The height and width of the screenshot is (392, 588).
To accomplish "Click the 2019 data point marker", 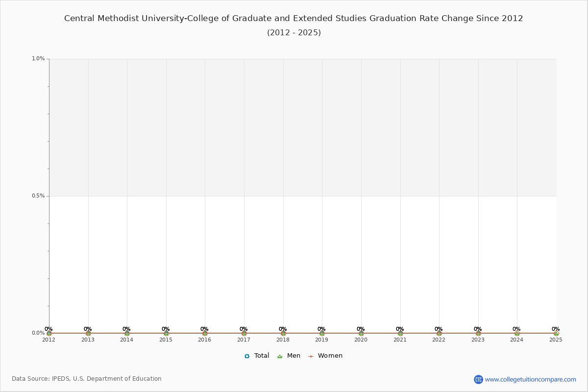I will pyautogui.click(x=322, y=333).
